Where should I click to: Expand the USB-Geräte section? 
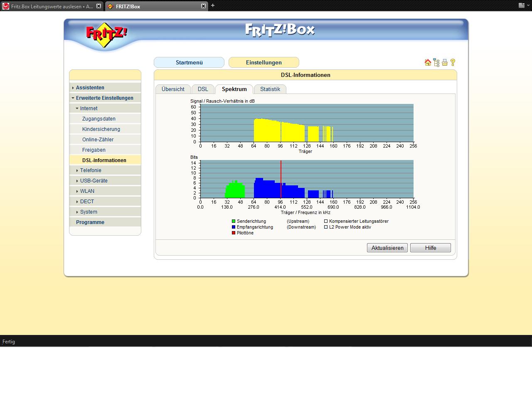(94, 181)
